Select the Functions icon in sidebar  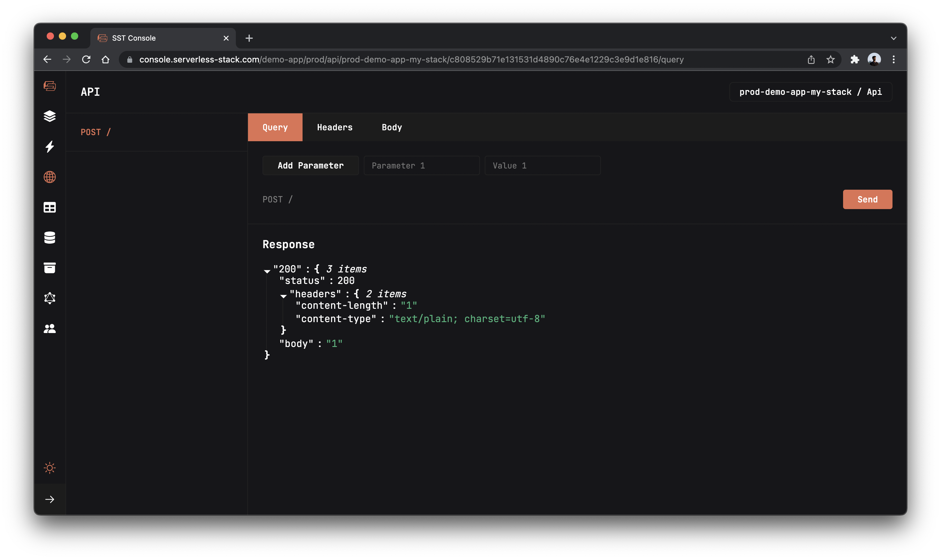pos(50,146)
